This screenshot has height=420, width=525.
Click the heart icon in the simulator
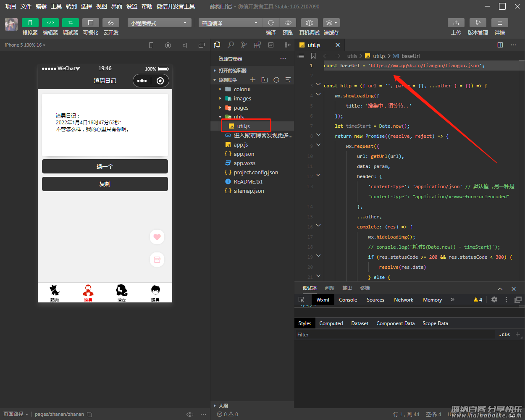pyautogui.click(x=157, y=237)
